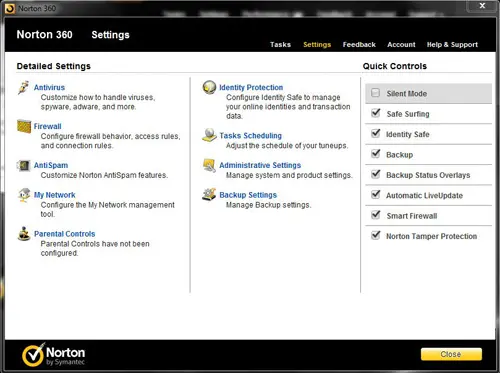Uncheck the Safe Surfing checkbox

pos(376,113)
